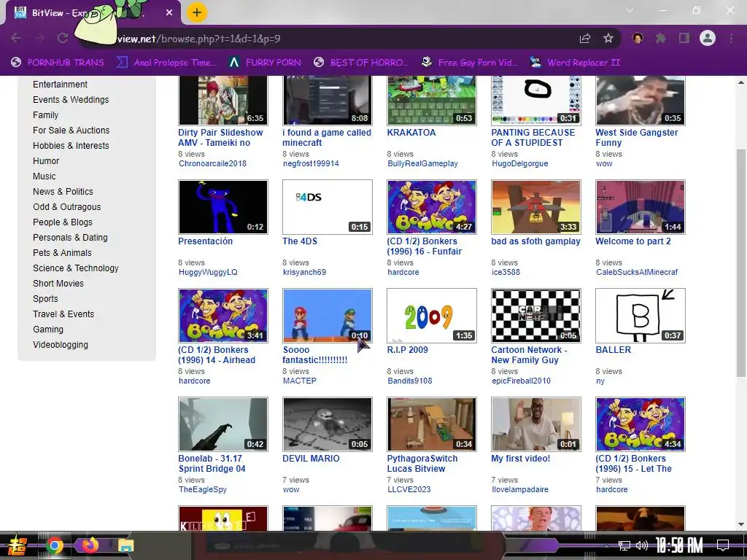The width and height of the screenshot is (747, 560).
Task: Open the Events & Weddings category
Action: 71,99
